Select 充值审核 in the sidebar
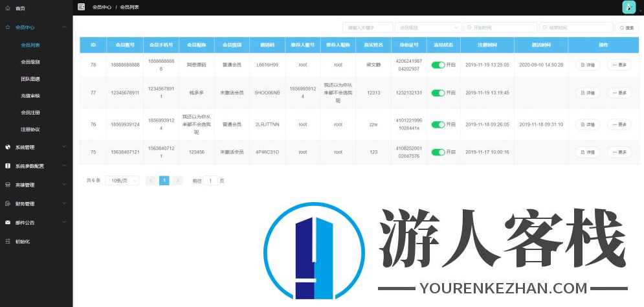 tap(30, 96)
